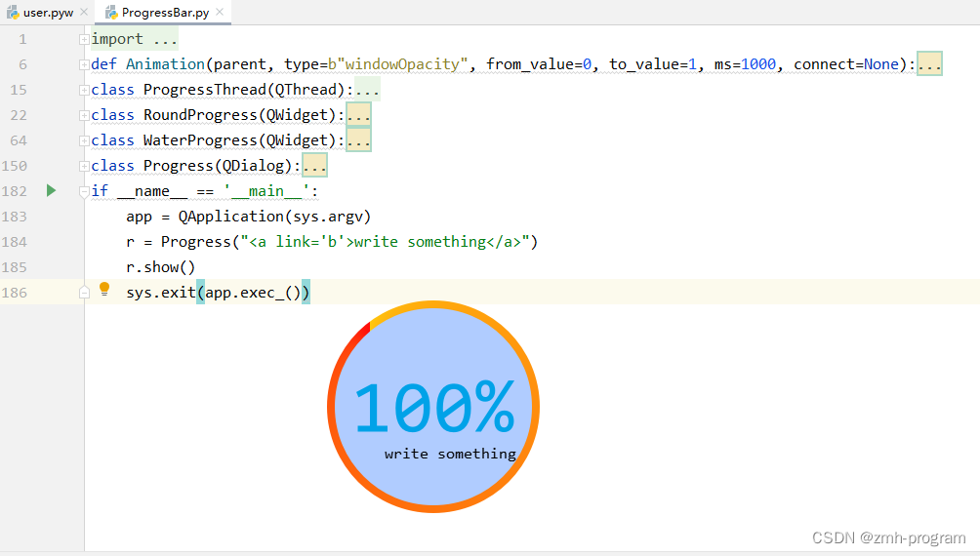Click 'from_value=0' parameter
980x556 pixels.
539,63
